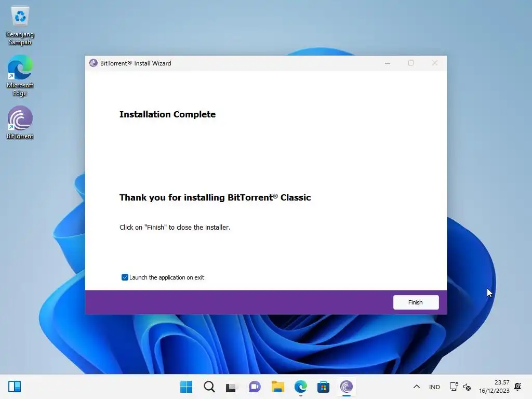Open Keranjang Sampah recycle bin icon
The height and width of the screenshot is (399, 532).
coord(20,26)
